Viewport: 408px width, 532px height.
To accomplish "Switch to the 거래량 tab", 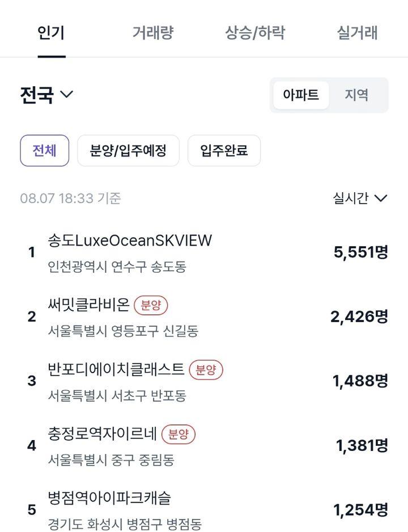I will pyautogui.click(x=152, y=33).
